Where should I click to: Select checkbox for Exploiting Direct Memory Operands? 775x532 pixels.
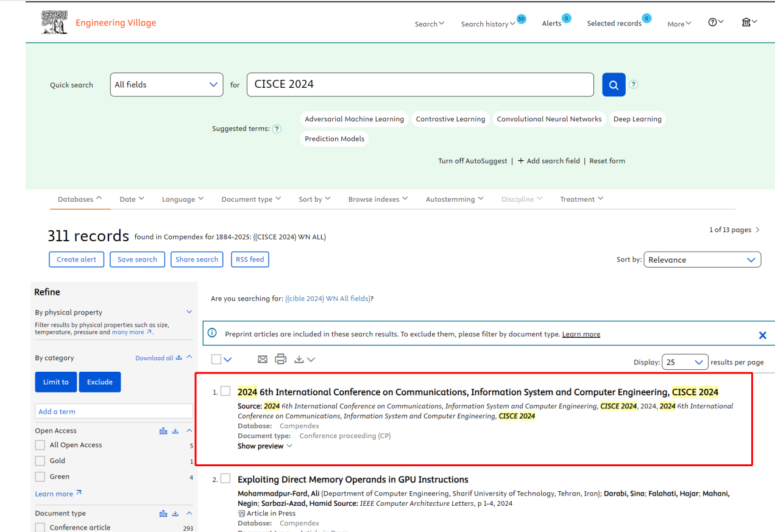click(x=225, y=478)
